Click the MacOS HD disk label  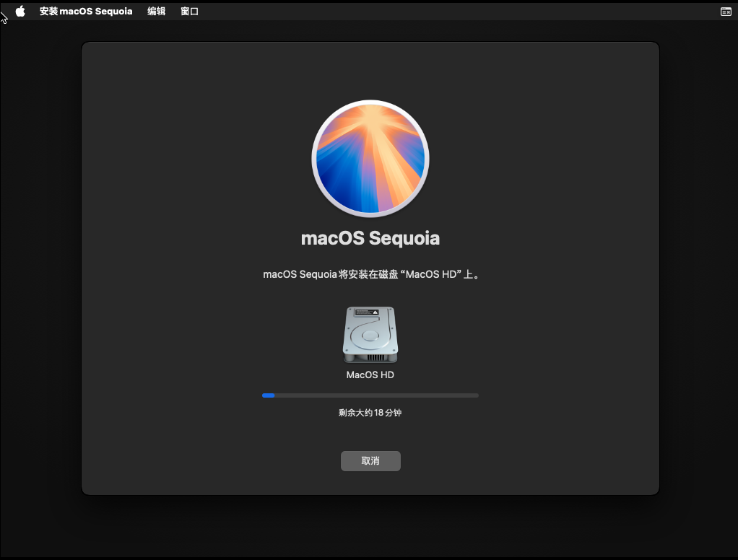coord(370,375)
